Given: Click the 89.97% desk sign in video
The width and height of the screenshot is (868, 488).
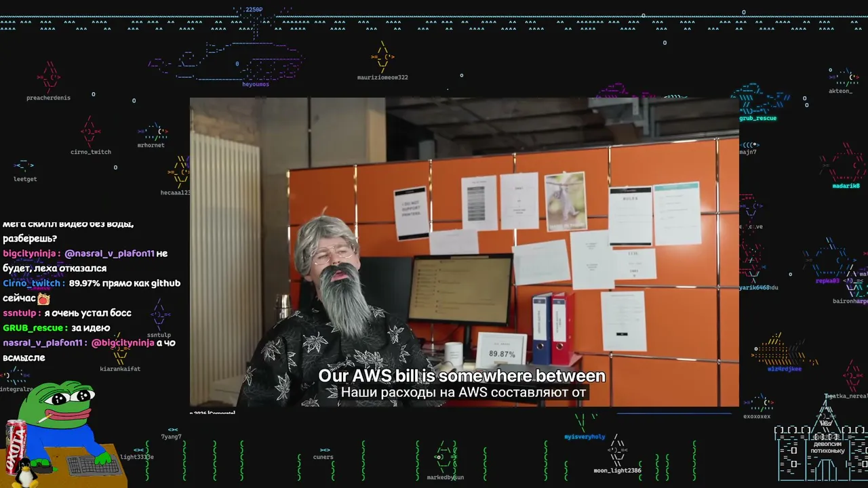Looking at the screenshot, I should (502, 350).
